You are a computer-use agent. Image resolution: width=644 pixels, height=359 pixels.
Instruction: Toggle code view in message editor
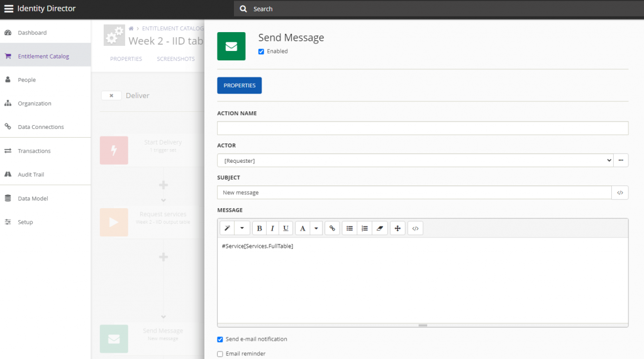415,228
